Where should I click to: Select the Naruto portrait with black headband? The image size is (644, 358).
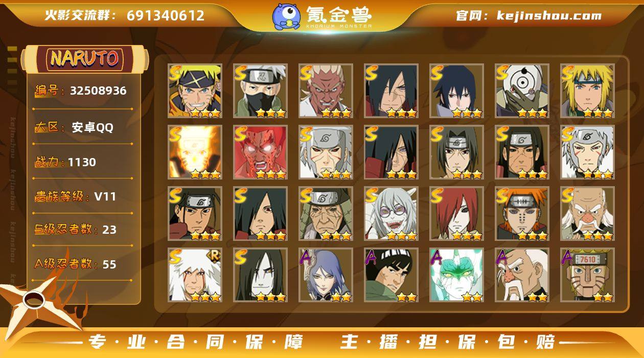[195, 91]
